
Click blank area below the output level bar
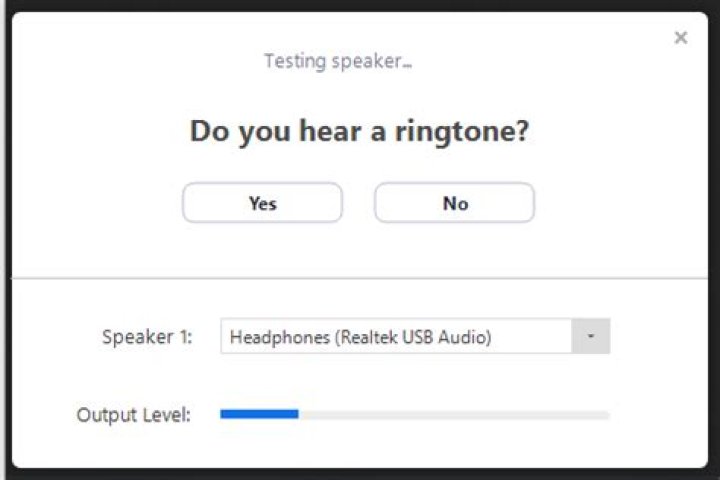coord(414,446)
